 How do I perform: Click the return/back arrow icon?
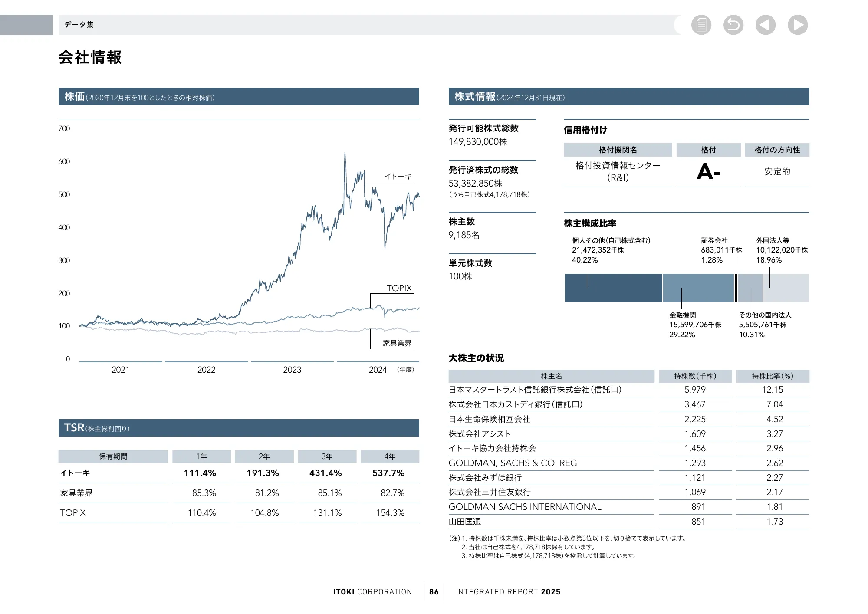[x=733, y=25]
